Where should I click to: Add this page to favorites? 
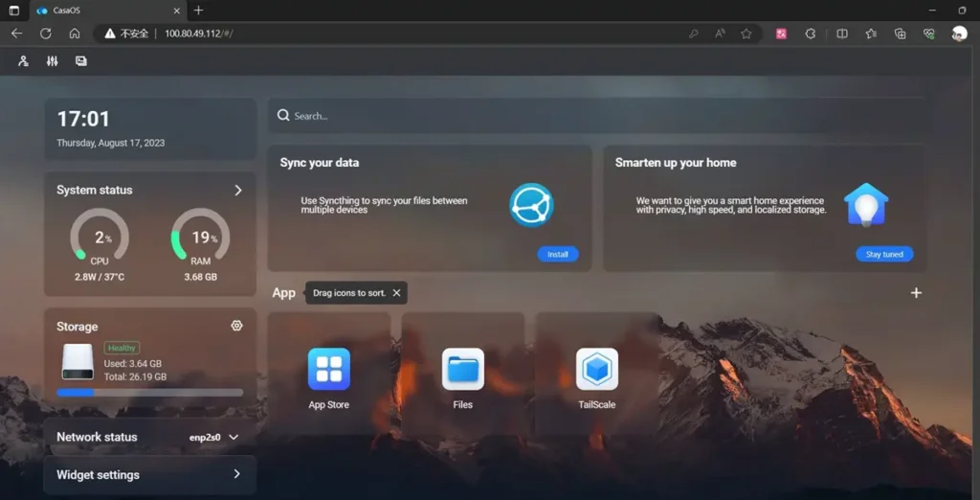pos(746,34)
